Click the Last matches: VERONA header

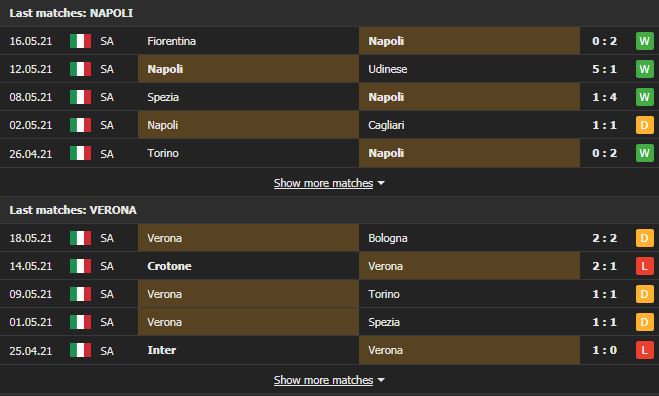73,210
